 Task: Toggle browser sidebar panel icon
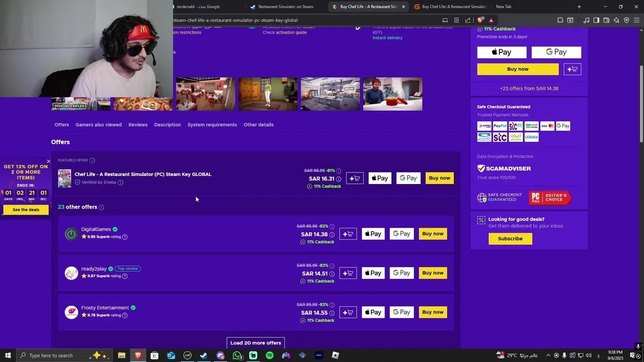coord(596,20)
